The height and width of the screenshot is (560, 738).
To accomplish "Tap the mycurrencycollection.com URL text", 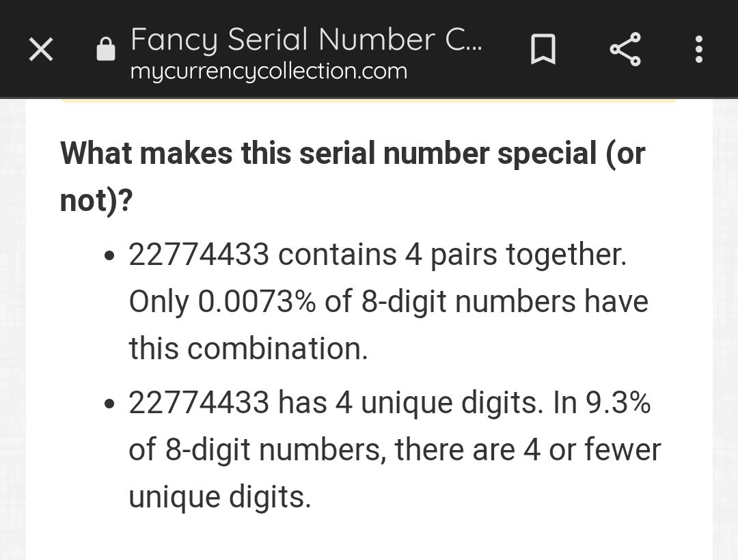I will click(269, 72).
